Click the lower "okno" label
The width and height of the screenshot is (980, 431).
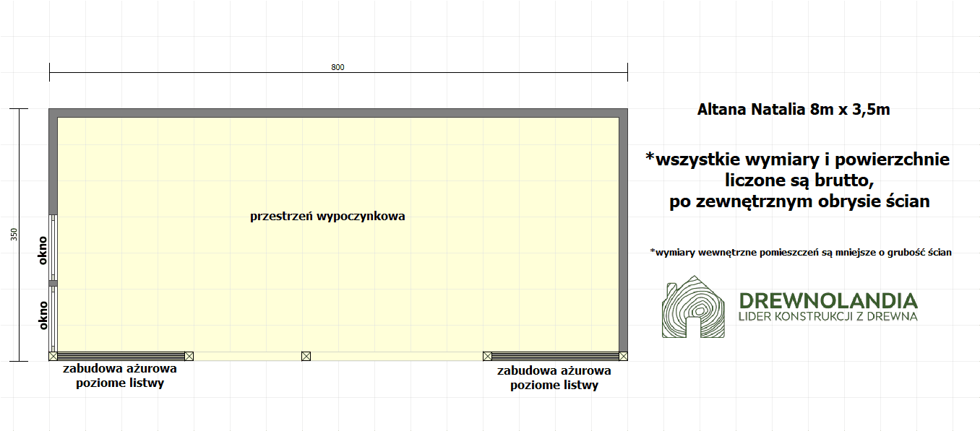pos(43,315)
